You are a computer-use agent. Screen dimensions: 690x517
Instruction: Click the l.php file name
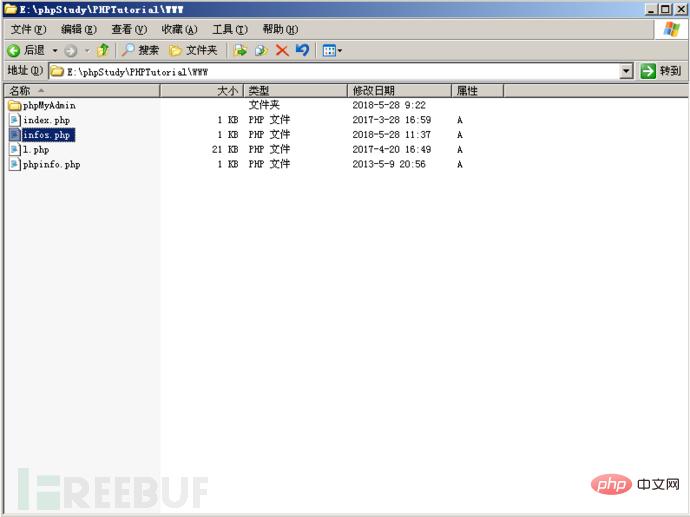[36, 150]
